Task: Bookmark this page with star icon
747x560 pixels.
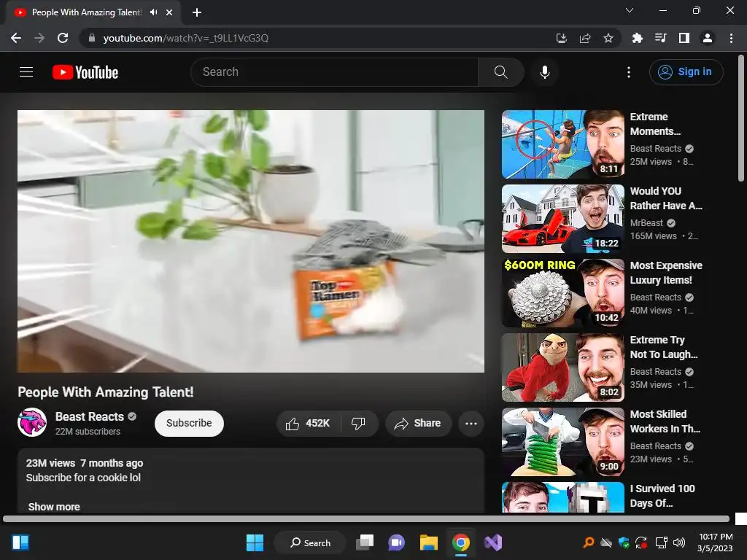Action: click(608, 38)
